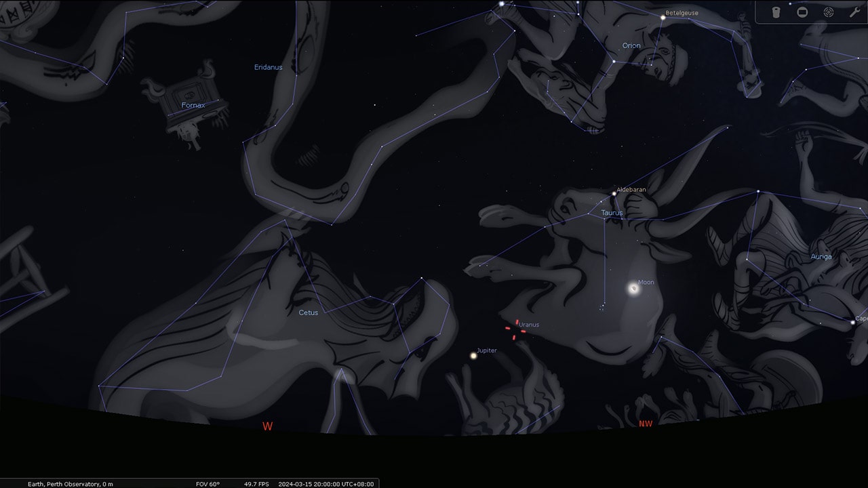This screenshot has width=868, height=488.
Task: Click the 'Moon' label
Action: [x=646, y=282]
